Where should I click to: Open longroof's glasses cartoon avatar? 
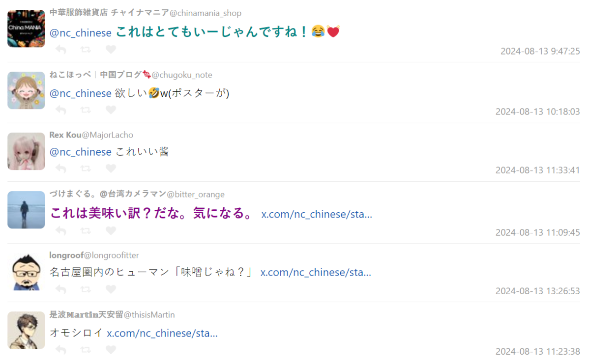[x=26, y=272]
